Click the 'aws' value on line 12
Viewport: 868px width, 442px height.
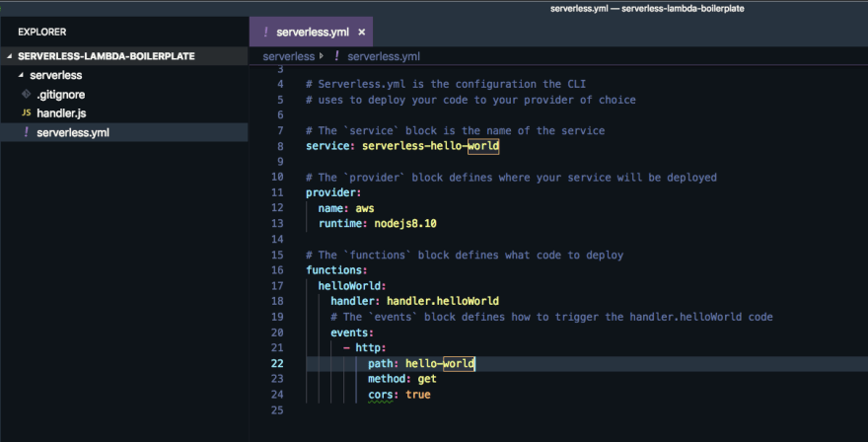(x=364, y=208)
